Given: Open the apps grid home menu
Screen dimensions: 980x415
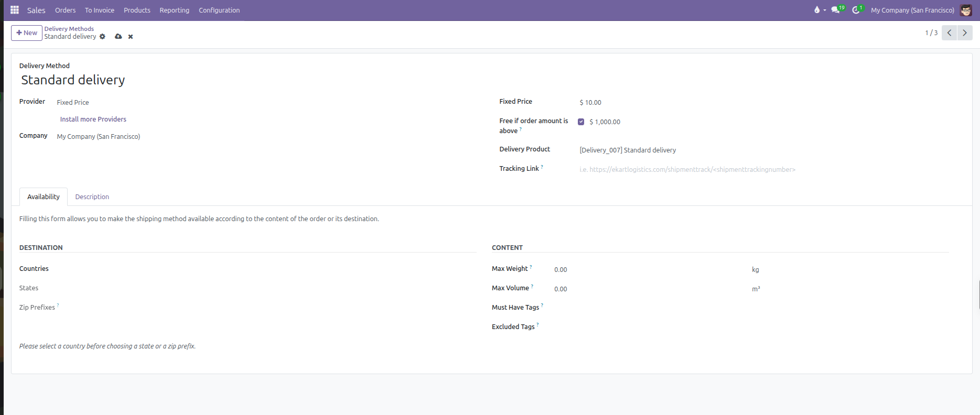Looking at the screenshot, I should (x=15, y=10).
